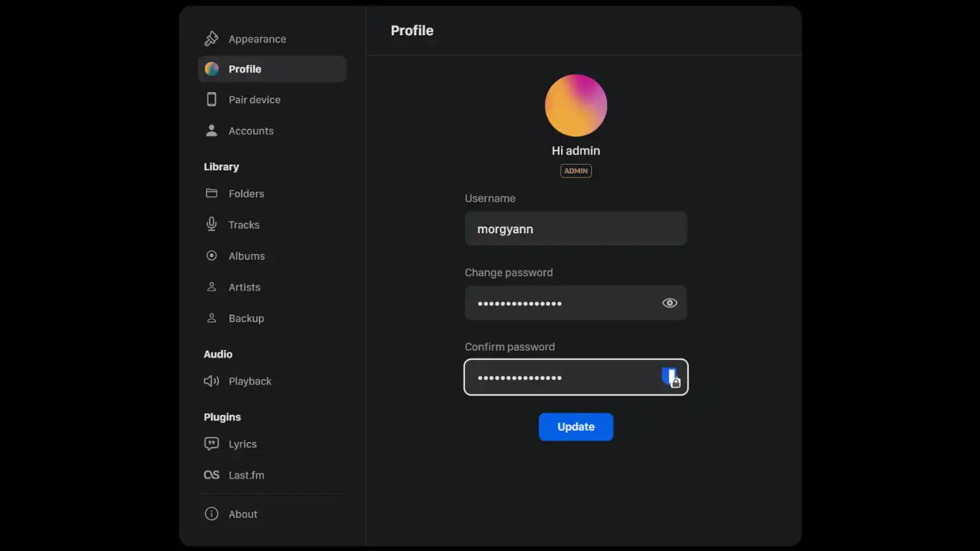
Task: Open the Backup settings section
Action: click(x=246, y=319)
